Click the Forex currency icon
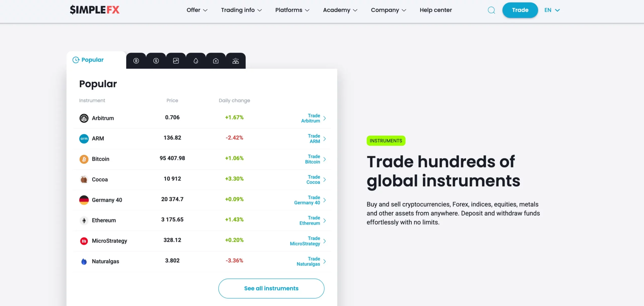 click(x=156, y=60)
